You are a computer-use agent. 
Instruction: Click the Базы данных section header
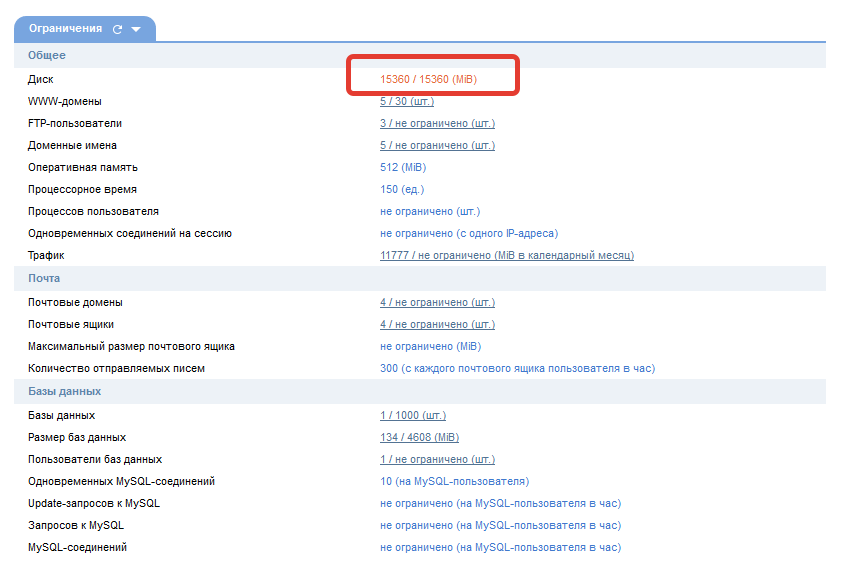pos(64,392)
